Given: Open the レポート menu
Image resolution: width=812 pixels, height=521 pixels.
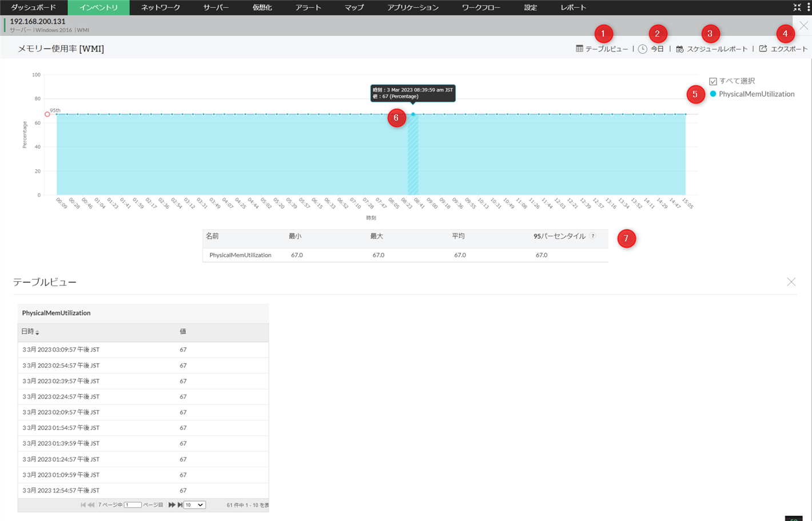Looking at the screenshot, I should tap(574, 7).
